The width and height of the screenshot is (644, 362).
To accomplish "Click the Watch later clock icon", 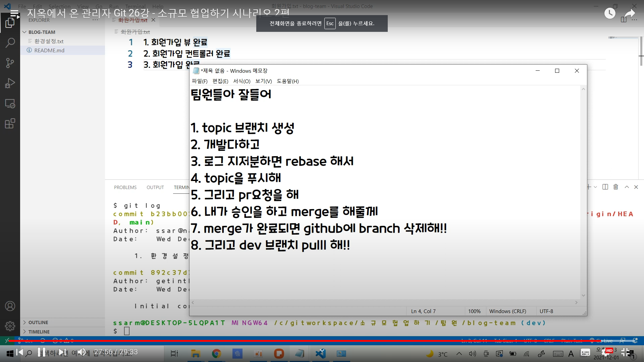I will click(x=610, y=13).
